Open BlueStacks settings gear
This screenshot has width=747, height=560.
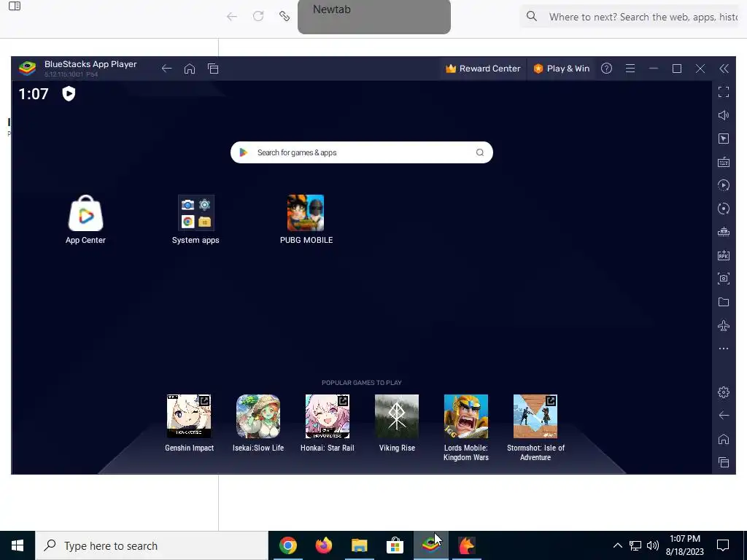pyautogui.click(x=724, y=392)
